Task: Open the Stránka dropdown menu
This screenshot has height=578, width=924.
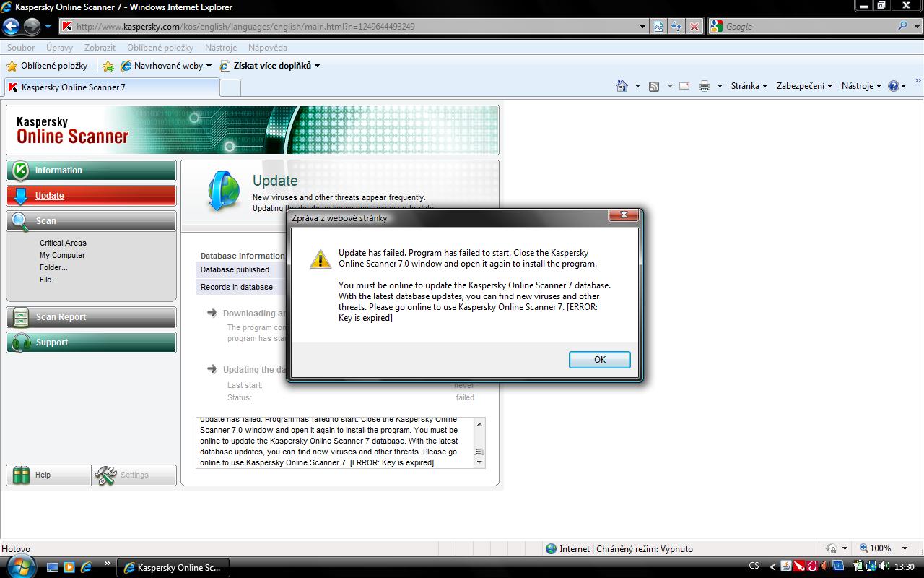Action: coord(749,86)
